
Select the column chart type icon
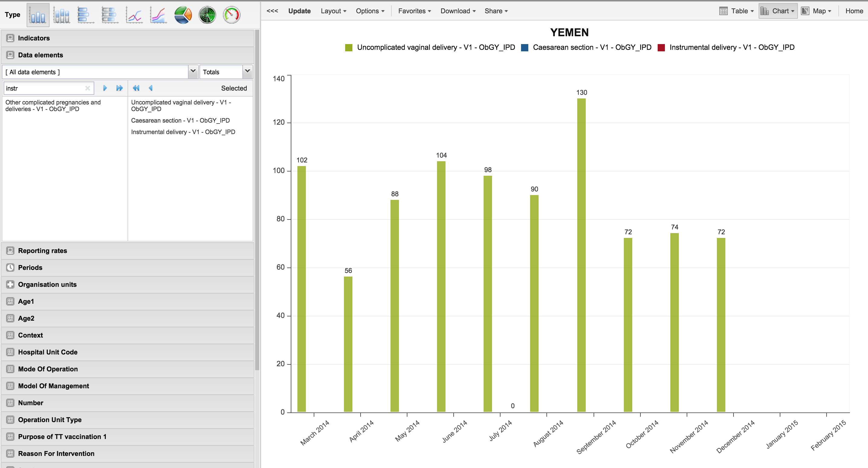pyautogui.click(x=38, y=15)
